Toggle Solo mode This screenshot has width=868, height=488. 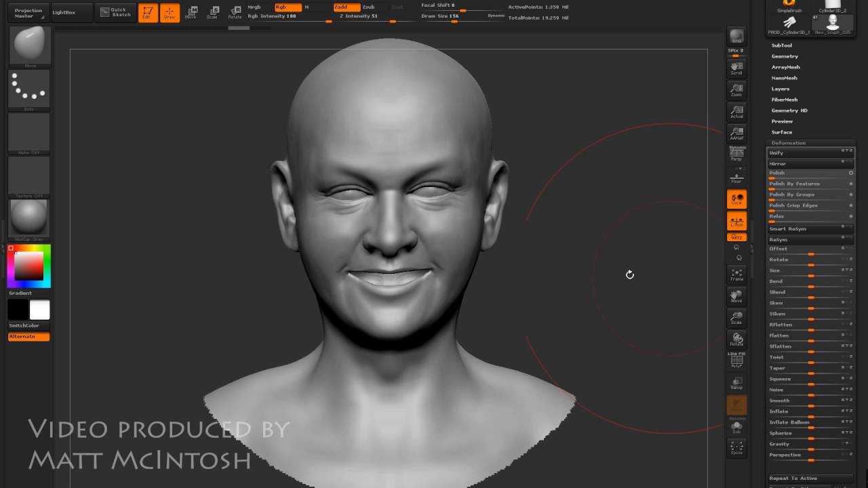736,427
